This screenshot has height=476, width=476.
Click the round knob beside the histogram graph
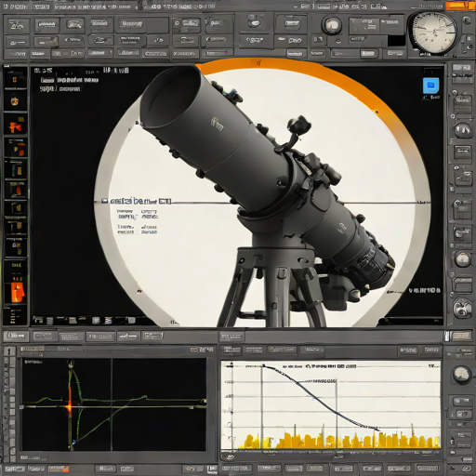461,375
